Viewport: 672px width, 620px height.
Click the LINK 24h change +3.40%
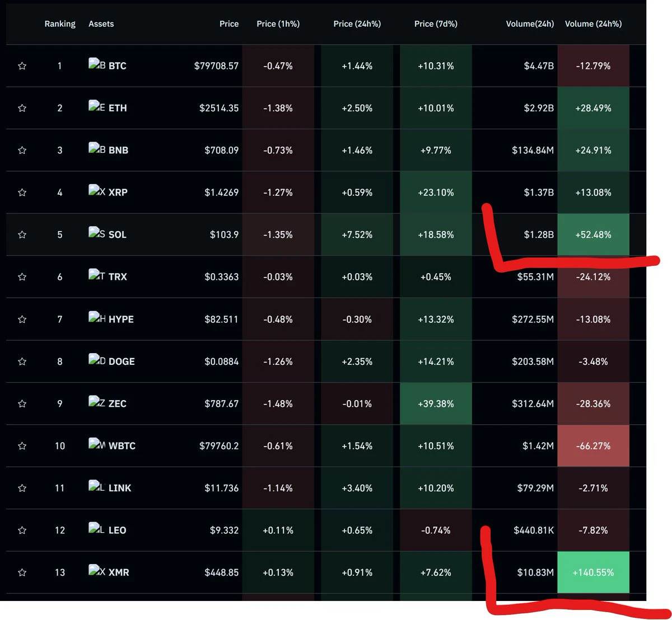click(357, 488)
